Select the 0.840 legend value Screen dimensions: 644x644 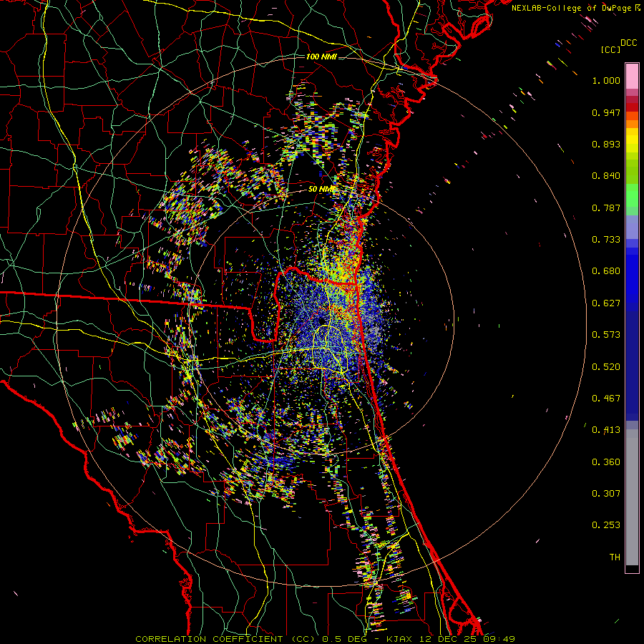[606, 176]
